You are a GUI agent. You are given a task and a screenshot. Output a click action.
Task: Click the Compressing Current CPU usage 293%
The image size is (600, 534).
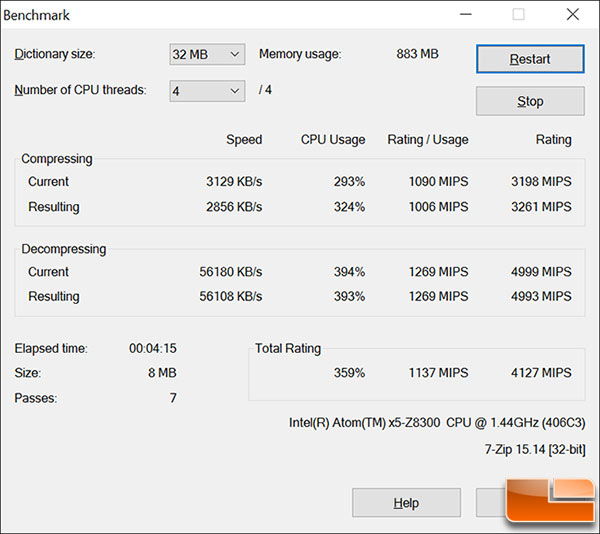click(349, 181)
